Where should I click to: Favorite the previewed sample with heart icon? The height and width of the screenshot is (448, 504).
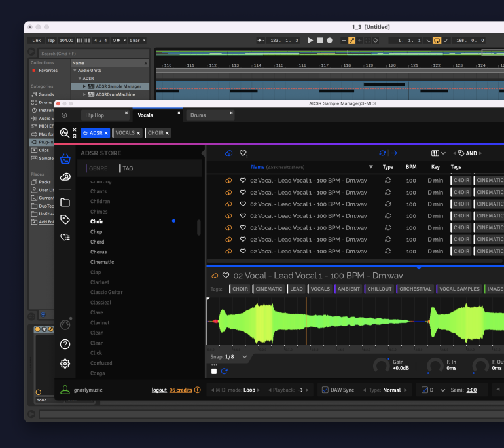coord(226,276)
